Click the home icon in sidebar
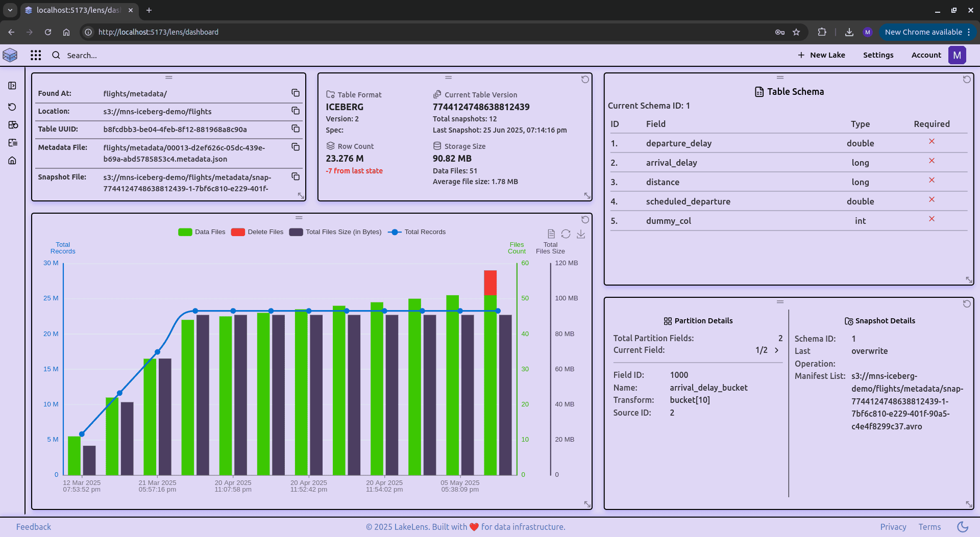 13,161
